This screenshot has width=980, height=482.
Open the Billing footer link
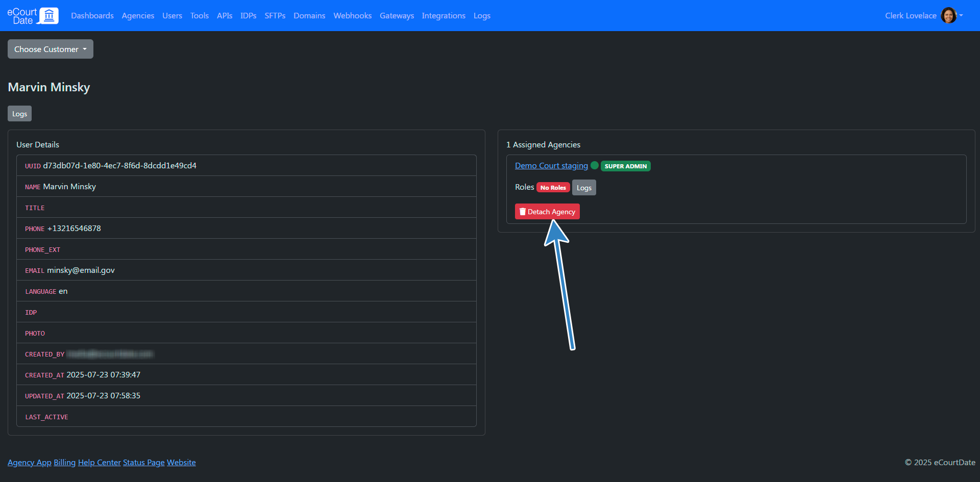click(x=65, y=462)
